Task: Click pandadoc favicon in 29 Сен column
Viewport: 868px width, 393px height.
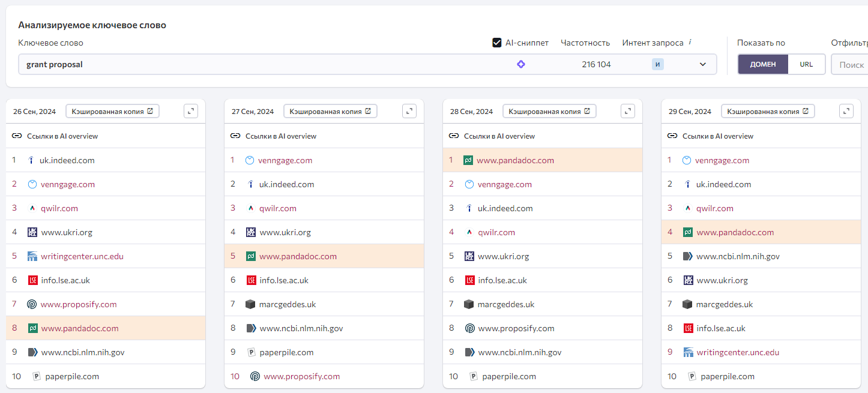Action: coord(688,232)
